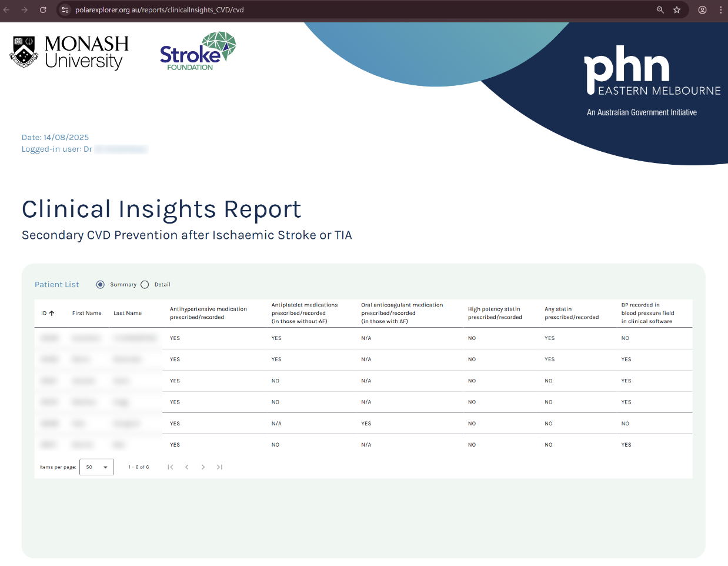The image size is (728, 566).
Task: Sort by the Last Name column header
Action: (128, 313)
